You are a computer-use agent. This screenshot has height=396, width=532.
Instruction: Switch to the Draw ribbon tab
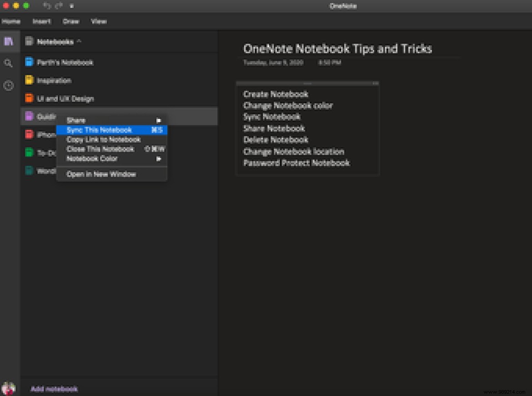70,21
